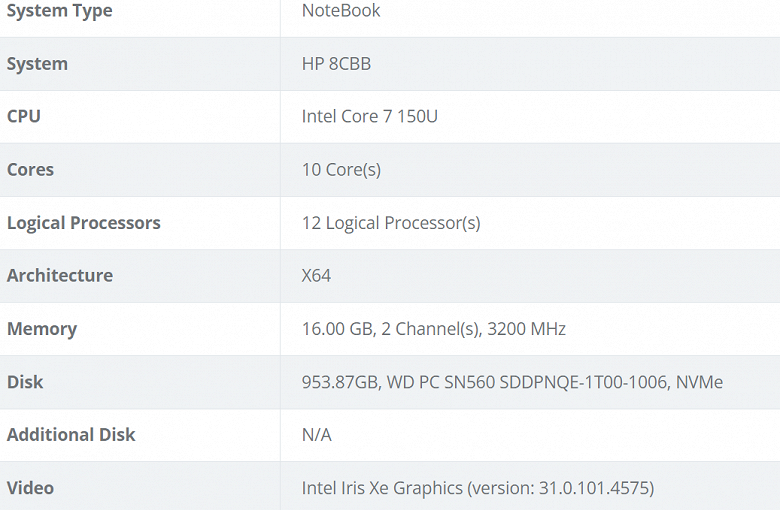
Task: Click the System Type row label
Action: [60, 11]
